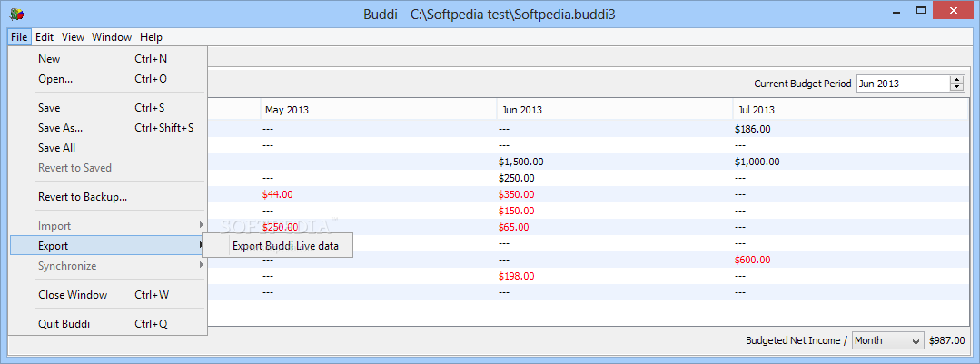980x364 pixels.
Task: Select the $1,500.00 cell
Action: coord(521,162)
